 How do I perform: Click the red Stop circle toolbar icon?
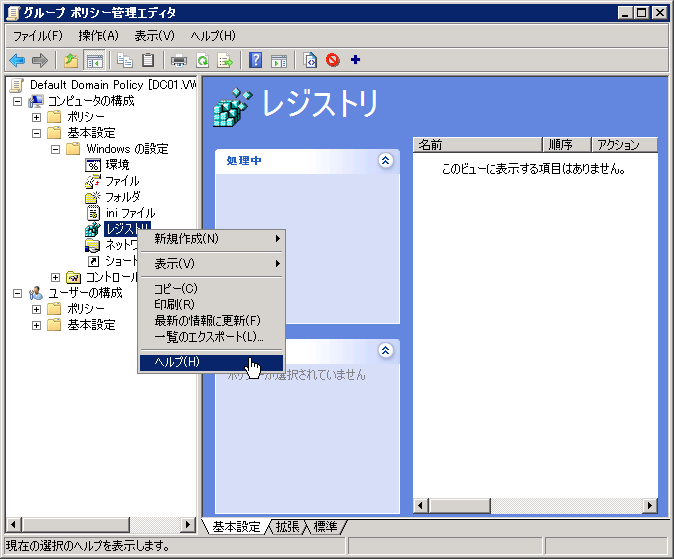(332, 60)
